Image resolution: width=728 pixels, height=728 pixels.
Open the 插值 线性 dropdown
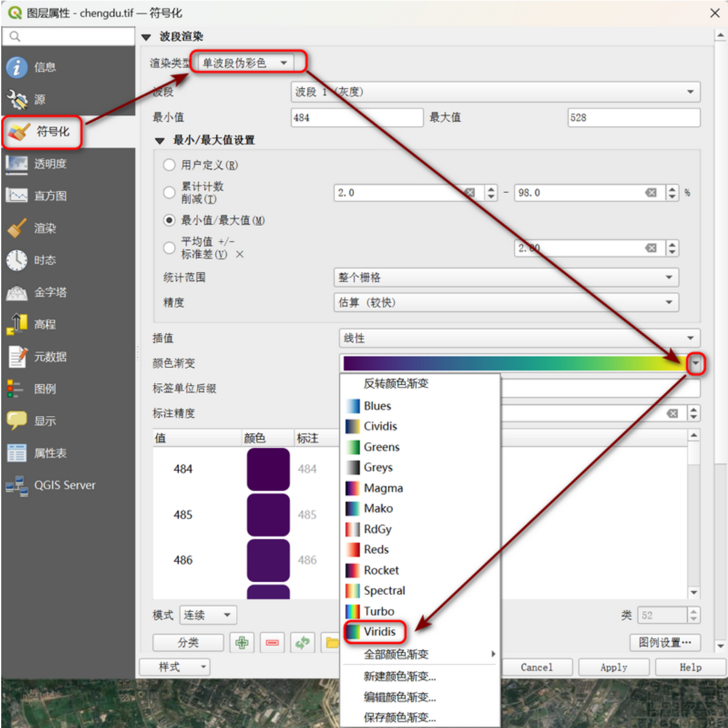point(520,338)
